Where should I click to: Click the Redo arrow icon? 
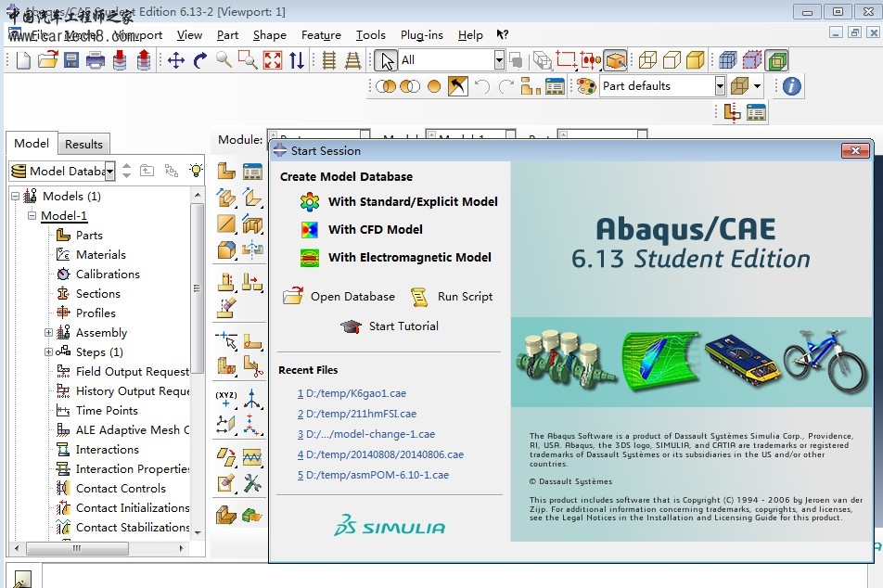pyautogui.click(x=506, y=86)
